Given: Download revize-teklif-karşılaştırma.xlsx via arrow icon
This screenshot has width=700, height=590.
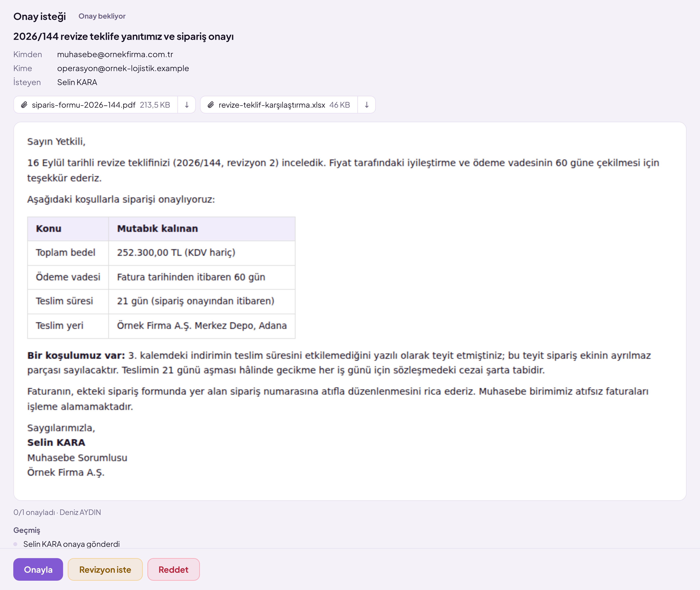Looking at the screenshot, I should coord(366,105).
